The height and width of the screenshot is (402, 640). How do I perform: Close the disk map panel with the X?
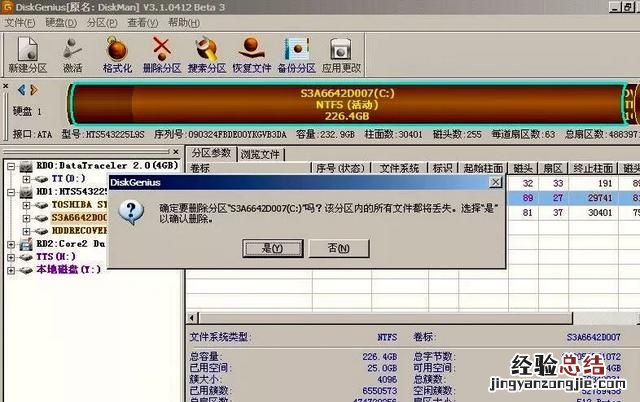tap(5, 86)
